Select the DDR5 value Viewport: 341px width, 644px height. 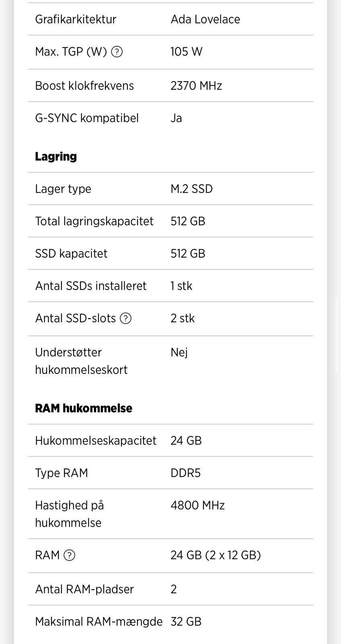[185, 473]
